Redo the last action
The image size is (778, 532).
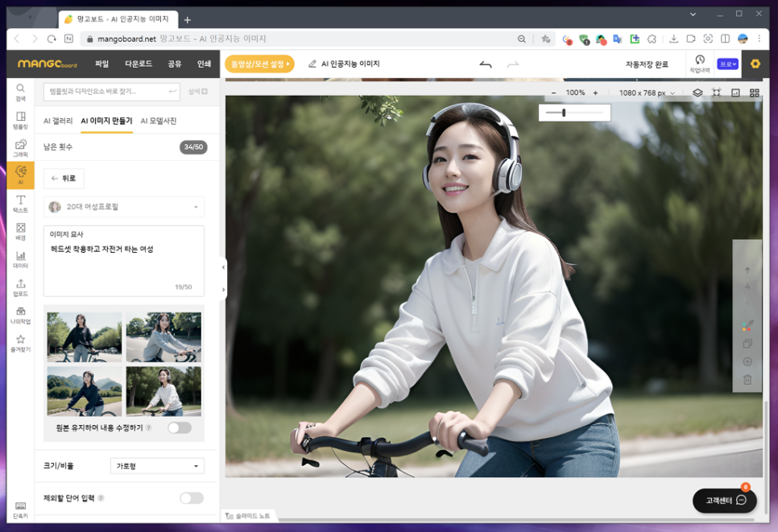513,64
